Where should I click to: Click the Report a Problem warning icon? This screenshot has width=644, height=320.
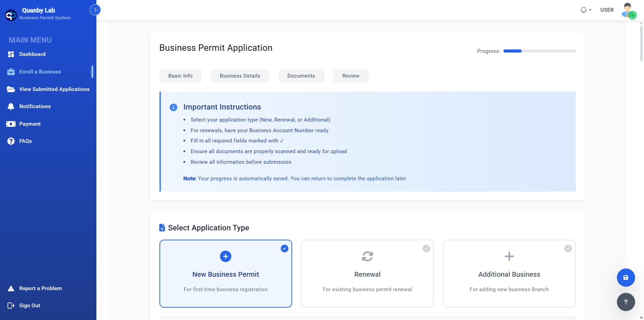(x=10, y=288)
